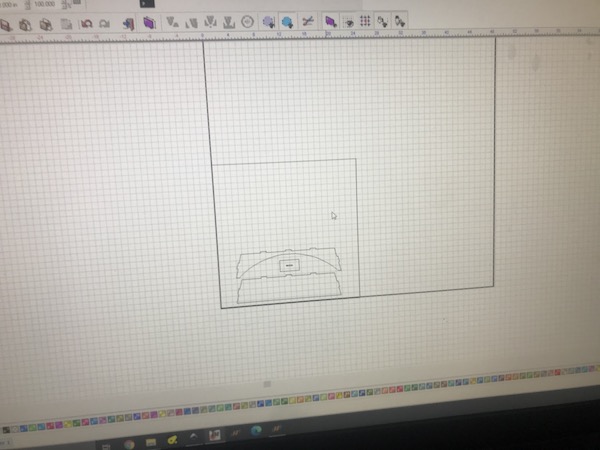Click the red dot grid array icon
This screenshot has height=450, width=600.
(365, 21)
